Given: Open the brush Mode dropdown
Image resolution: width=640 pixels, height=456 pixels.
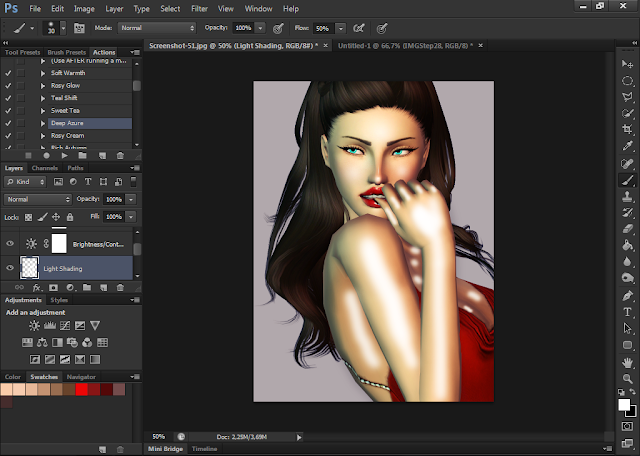Looking at the screenshot, I should [x=158, y=27].
